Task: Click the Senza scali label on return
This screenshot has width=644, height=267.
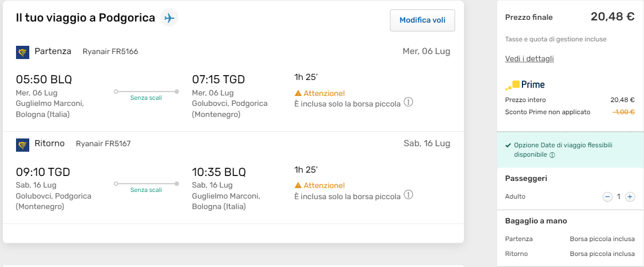Action: click(146, 190)
